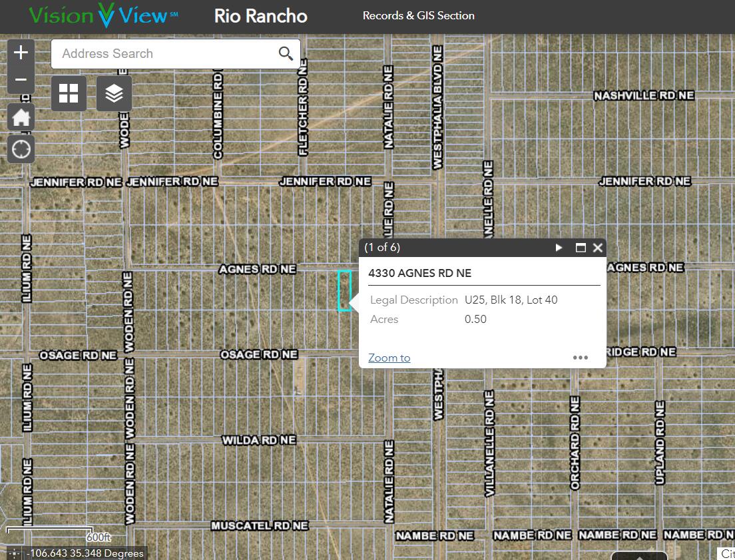This screenshot has height=560, width=735.
Task: Select the Records & GIS Section header
Action: point(418,16)
